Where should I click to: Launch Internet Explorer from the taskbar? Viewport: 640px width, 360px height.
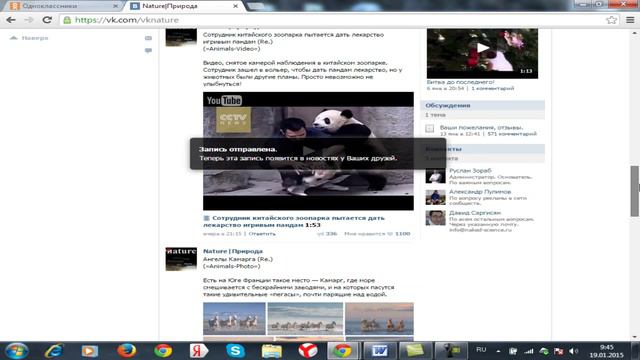[x=53, y=351]
